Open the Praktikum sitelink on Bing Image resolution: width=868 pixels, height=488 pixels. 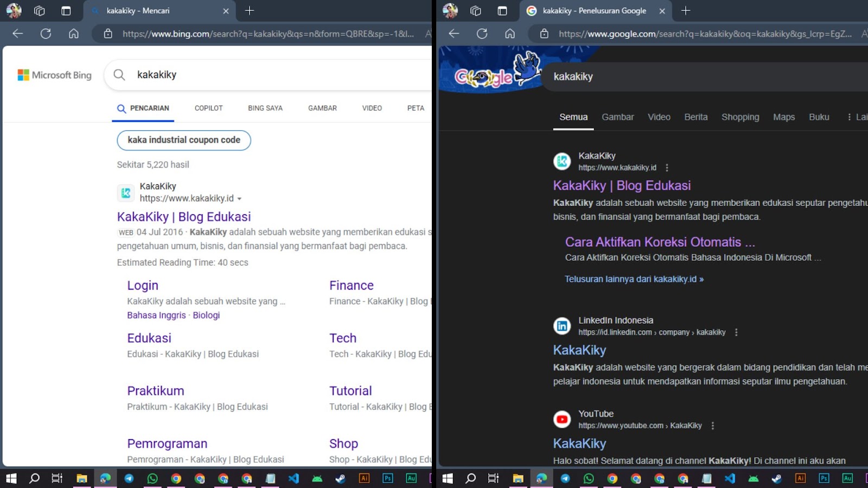tap(156, 391)
